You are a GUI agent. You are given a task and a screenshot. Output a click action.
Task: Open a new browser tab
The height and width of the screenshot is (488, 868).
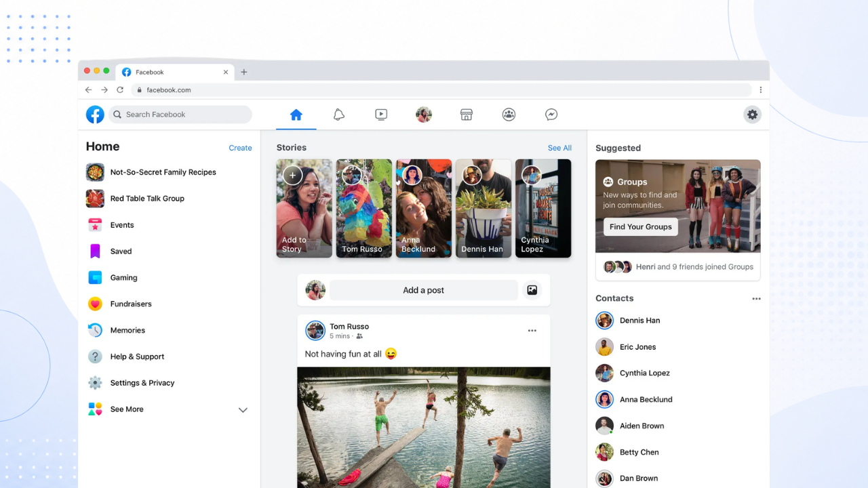[x=244, y=73]
